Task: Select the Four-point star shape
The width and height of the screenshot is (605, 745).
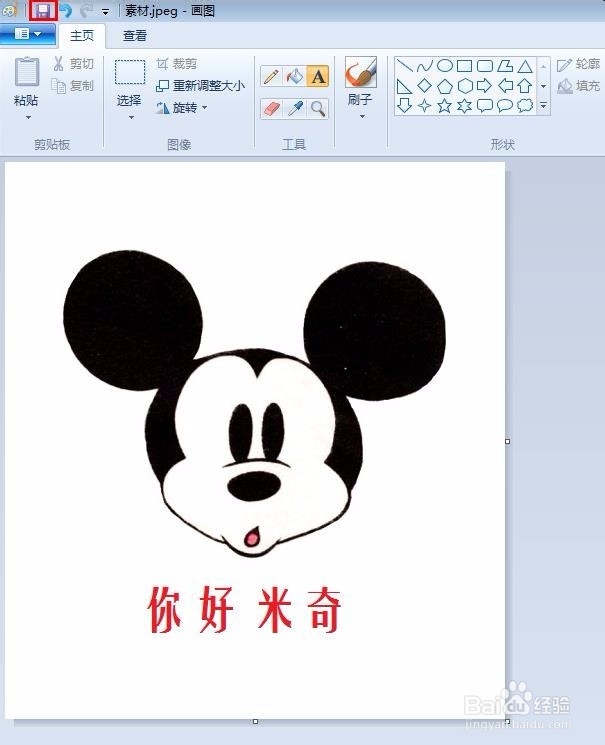Action: click(x=424, y=105)
